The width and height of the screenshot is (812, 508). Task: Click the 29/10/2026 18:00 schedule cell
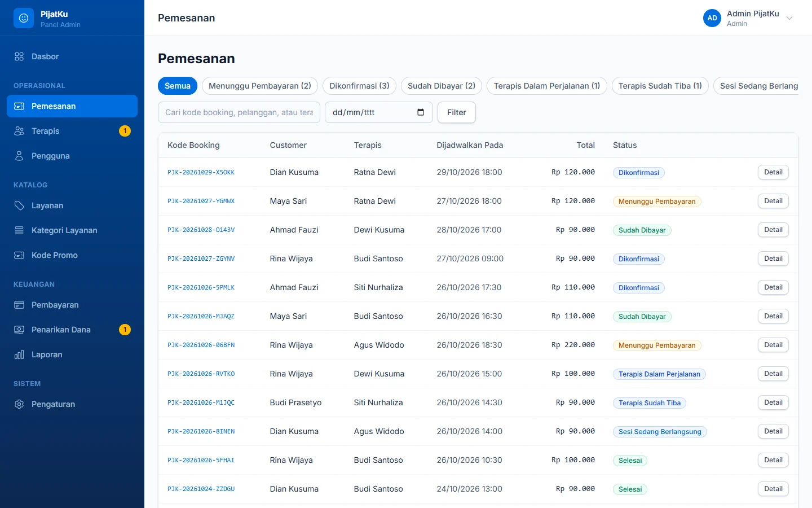[469, 172]
